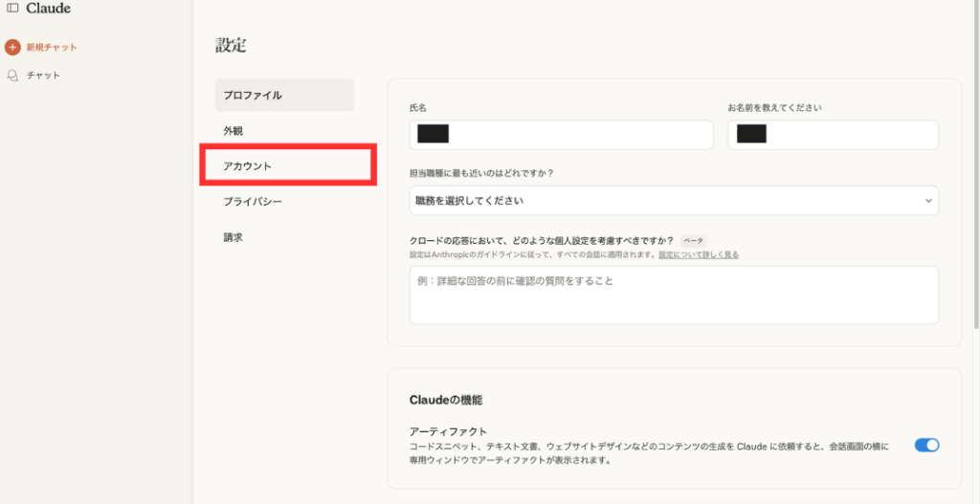980x504 pixels.
Task: Click the personal preferences text area
Action: click(674, 295)
